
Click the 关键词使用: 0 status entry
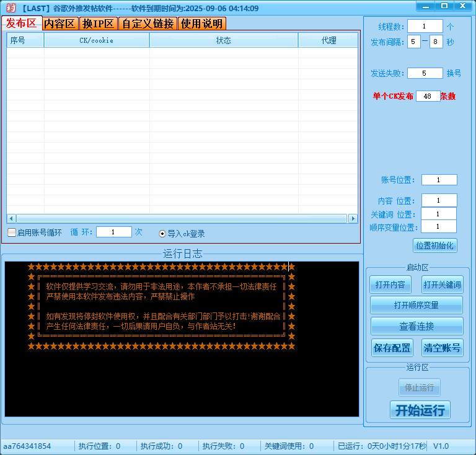(x=289, y=446)
